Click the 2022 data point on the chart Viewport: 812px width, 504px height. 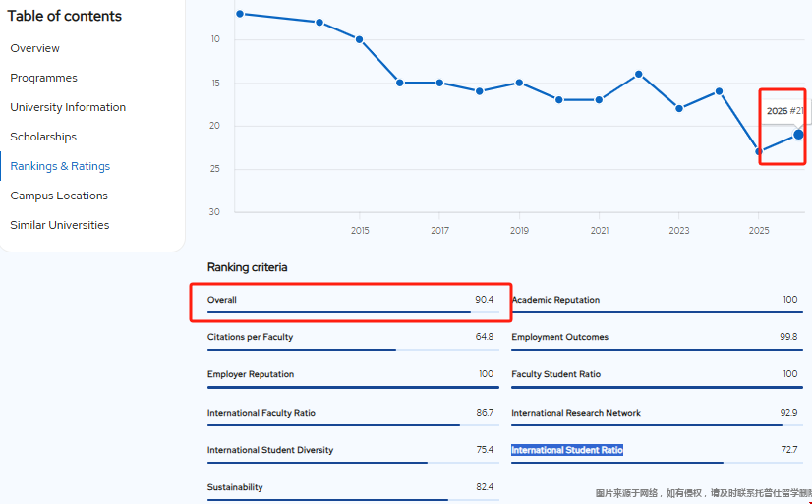click(x=639, y=74)
